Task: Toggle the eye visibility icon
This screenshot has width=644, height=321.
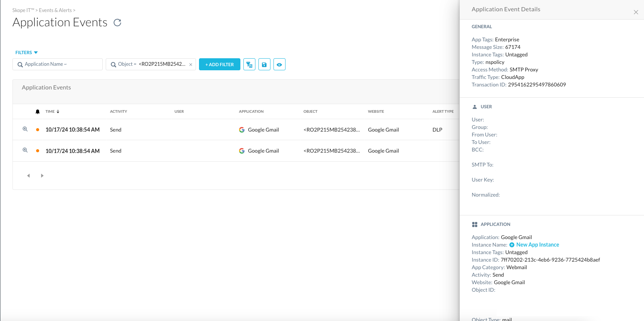Action: 279,64
